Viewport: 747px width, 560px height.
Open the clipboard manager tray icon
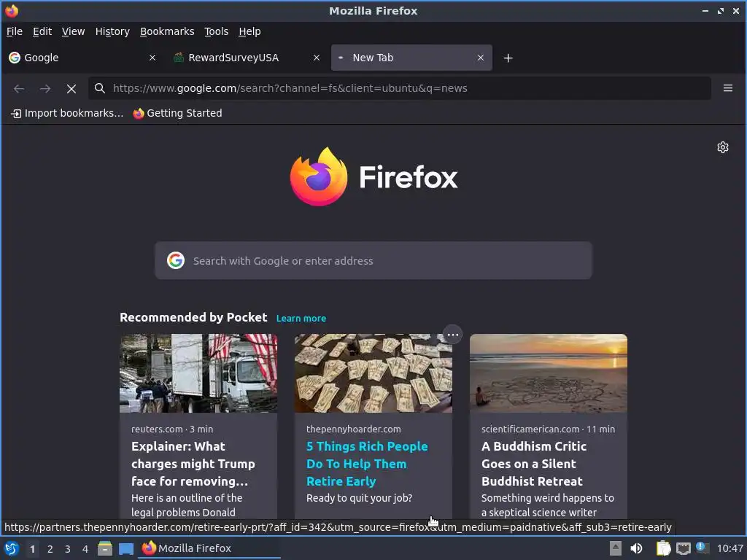[x=663, y=548]
